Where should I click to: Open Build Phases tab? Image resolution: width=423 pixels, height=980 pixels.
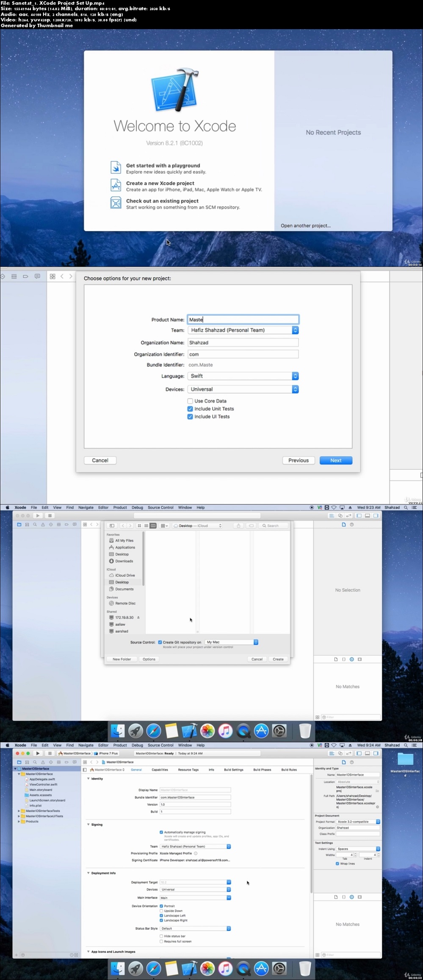[262, 769]
